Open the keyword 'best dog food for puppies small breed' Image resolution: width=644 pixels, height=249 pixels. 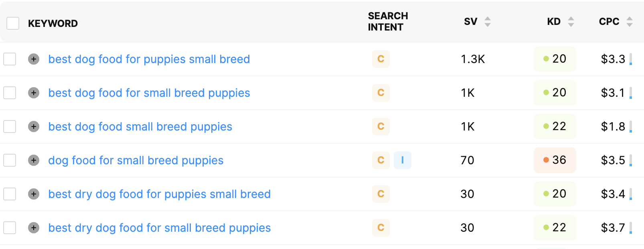coord(149,59)
